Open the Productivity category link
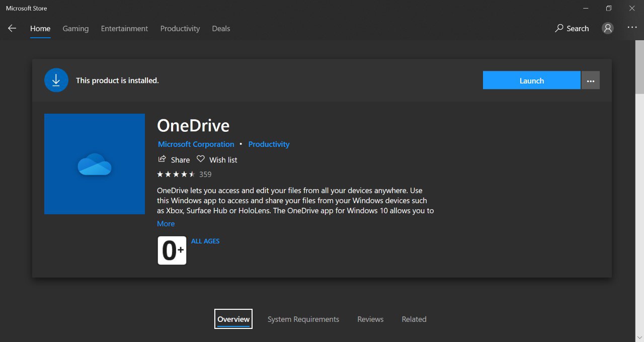Screen dimensions: 644x342 pyautogui.click(x=269, y=144)
